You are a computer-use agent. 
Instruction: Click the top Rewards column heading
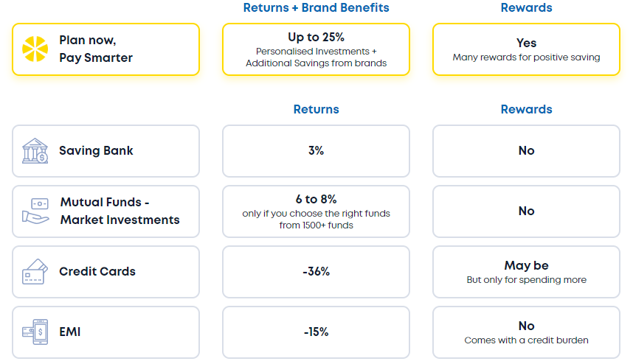click(x=527, y=7)
